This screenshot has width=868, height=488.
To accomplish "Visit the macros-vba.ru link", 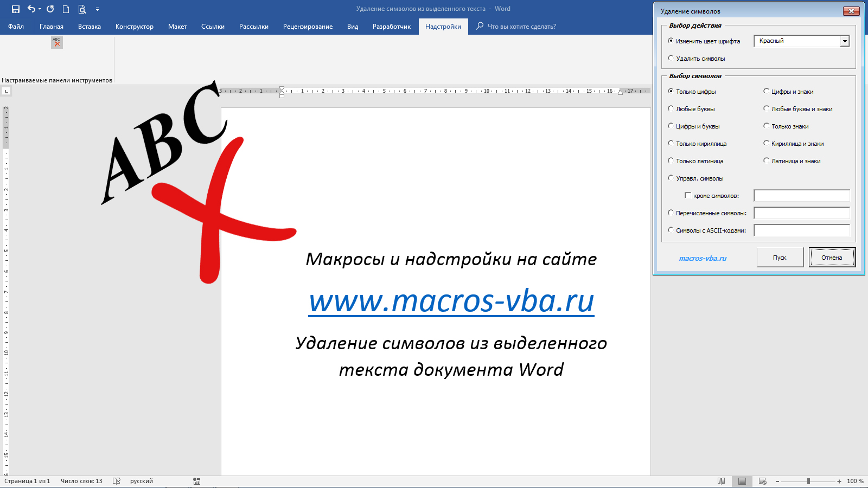I will [703, 258].
